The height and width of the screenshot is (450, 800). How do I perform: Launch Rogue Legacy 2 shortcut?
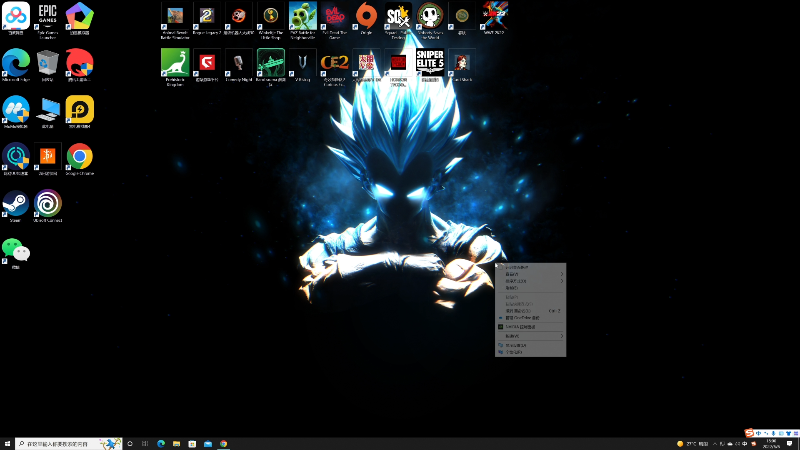click(207, 18)
